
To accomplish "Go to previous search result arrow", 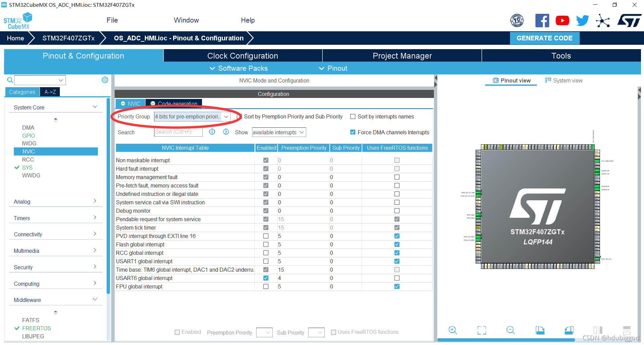I will click(x=212, y=132).
